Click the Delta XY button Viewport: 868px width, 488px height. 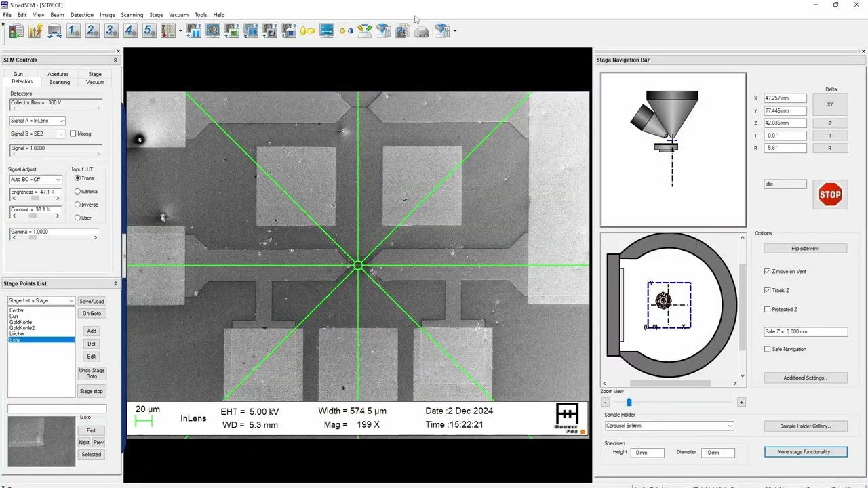coord(830,104)
